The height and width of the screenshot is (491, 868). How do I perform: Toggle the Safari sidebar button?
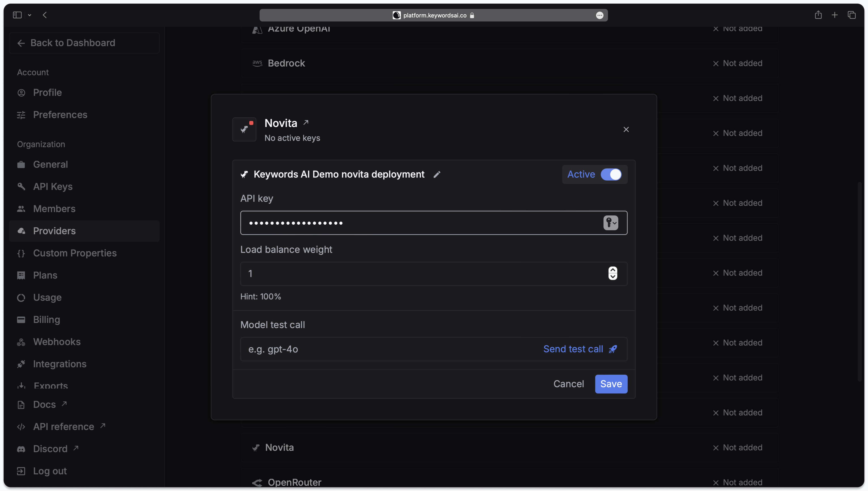coord(17,15)
